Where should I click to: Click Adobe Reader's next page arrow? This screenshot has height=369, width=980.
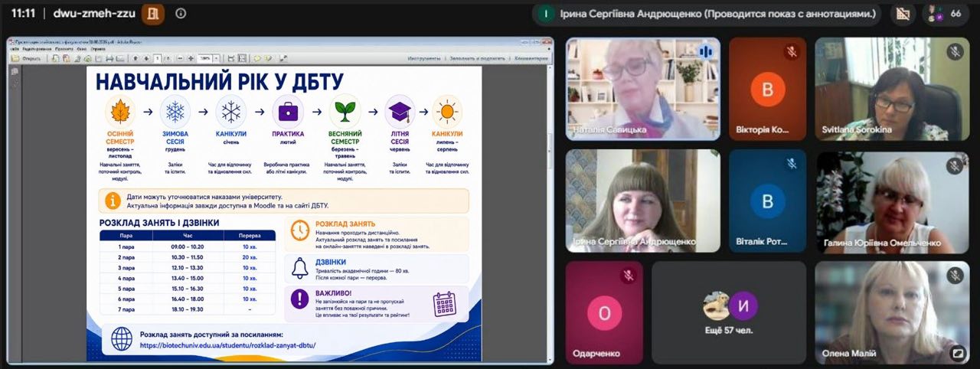tap(146, 58)
